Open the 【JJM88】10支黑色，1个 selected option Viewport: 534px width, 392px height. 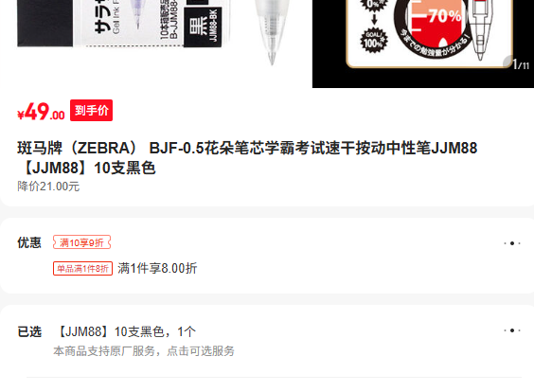coord(125,331)
